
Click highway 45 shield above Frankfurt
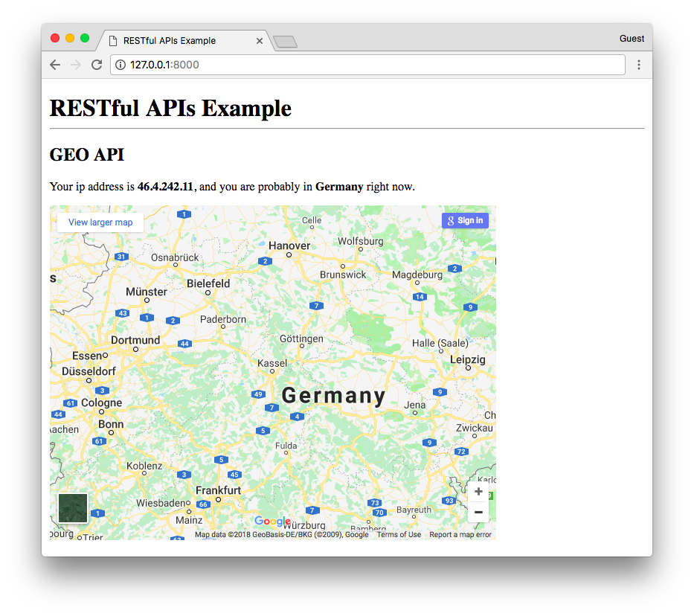click(x=234, y=475)
